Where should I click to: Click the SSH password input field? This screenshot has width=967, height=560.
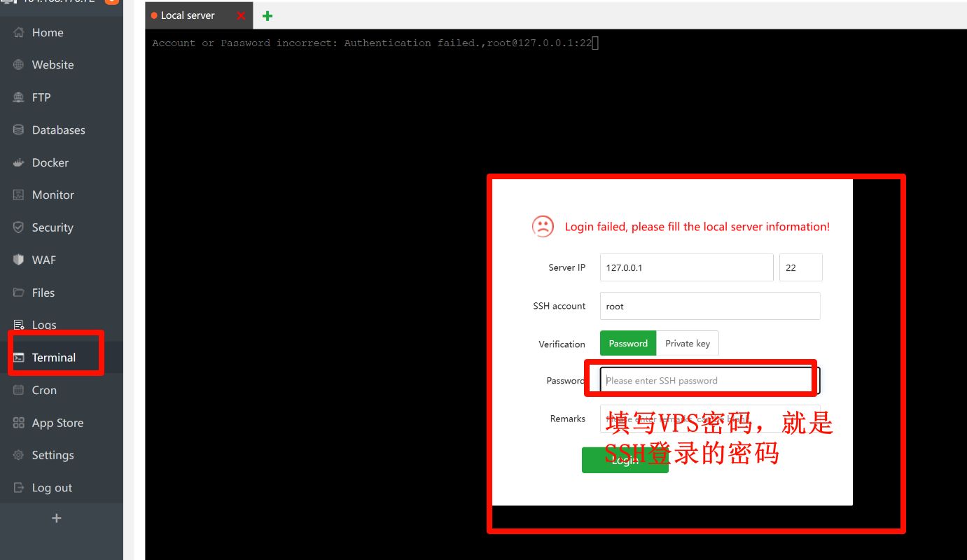pos(710,380)
